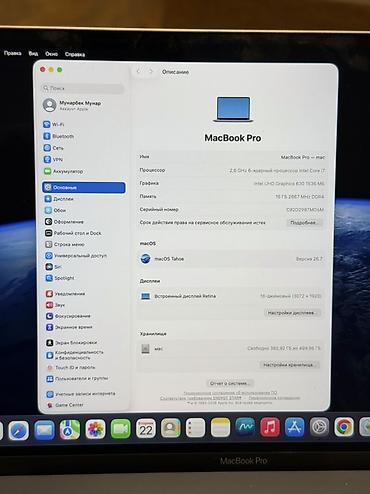The height and width of the screenshot is (494, 370).
Task: Open Учетные записи интернета settings
Action: coord(81,394)
